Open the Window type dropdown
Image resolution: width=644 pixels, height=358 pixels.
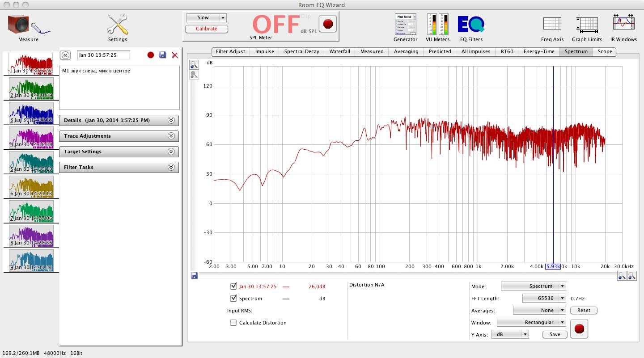pyautogui.click(x=531, y=322)
